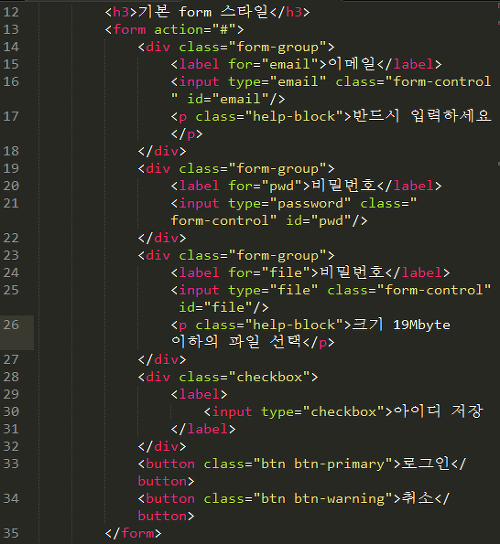Click "help-block" class on line 17
This screenshot has width=500, height=544.
(x=294, y=117)
